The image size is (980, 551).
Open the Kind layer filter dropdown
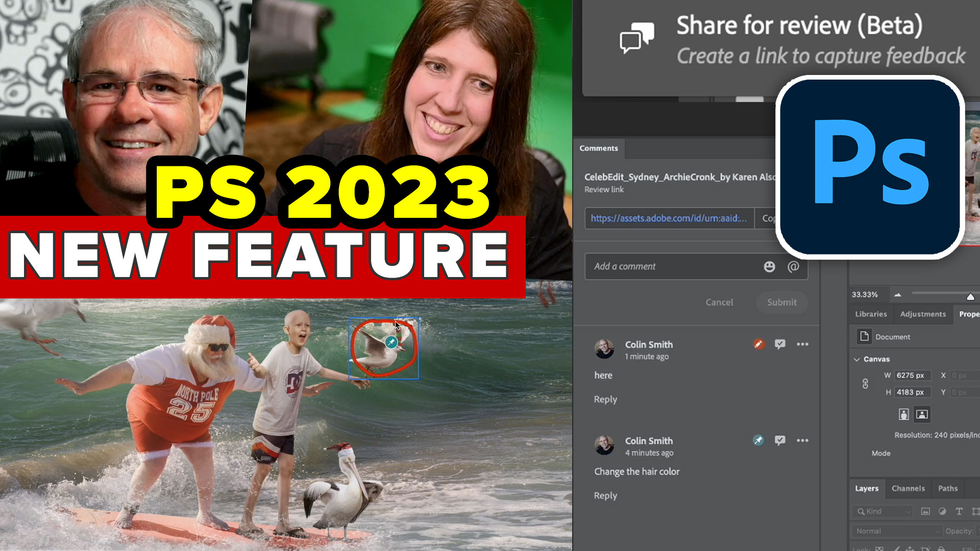tap(883, 511)
